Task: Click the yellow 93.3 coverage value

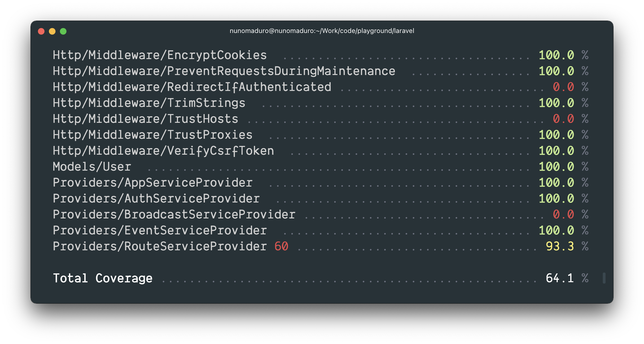Action: tap(560, 246)
